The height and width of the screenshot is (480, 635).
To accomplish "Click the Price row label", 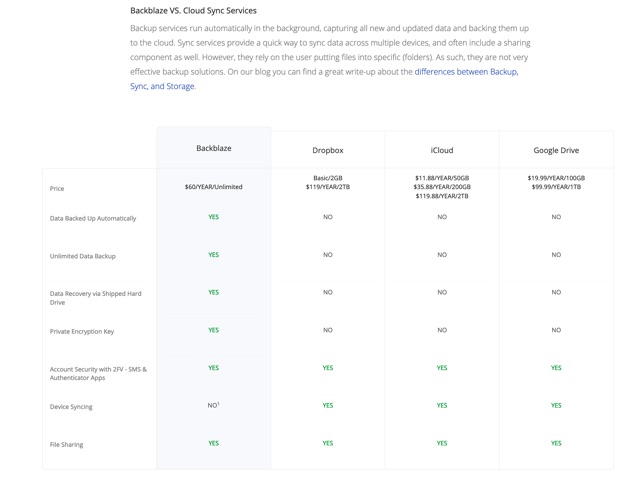I will [x=57, y=188].
